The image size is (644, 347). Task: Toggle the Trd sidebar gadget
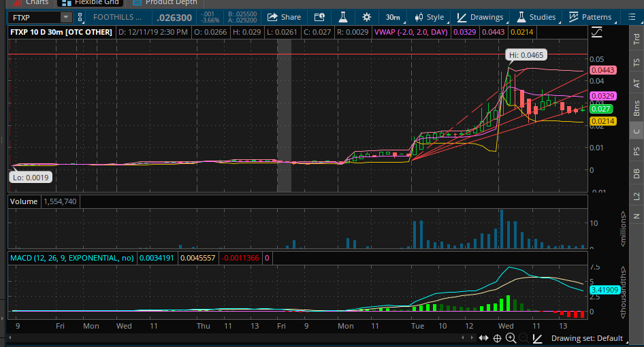(x=637, y=39)
